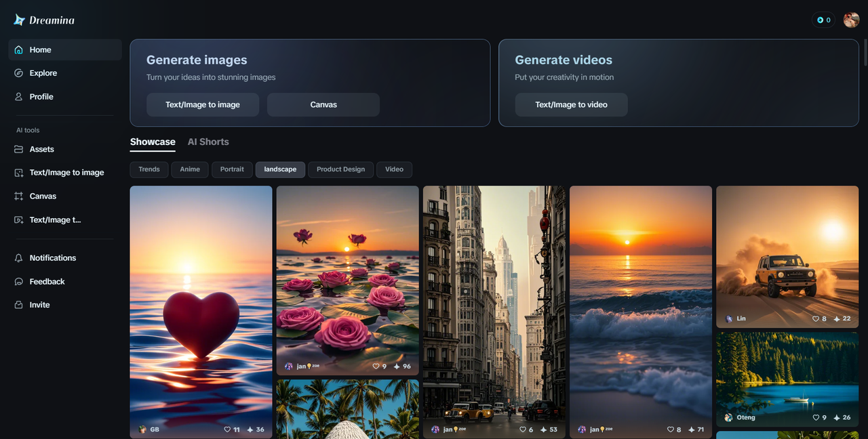Click the Generate images heading

(197, 60)
